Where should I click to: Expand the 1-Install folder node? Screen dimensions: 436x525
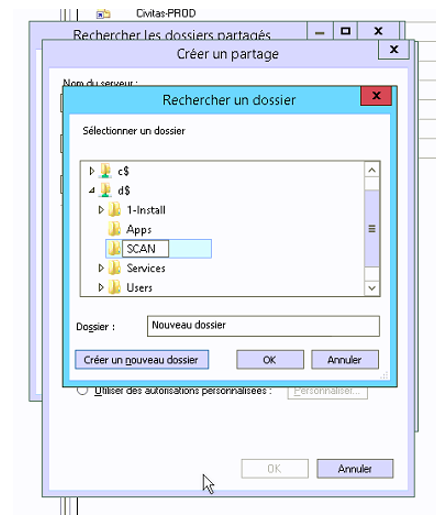point(101,210)
